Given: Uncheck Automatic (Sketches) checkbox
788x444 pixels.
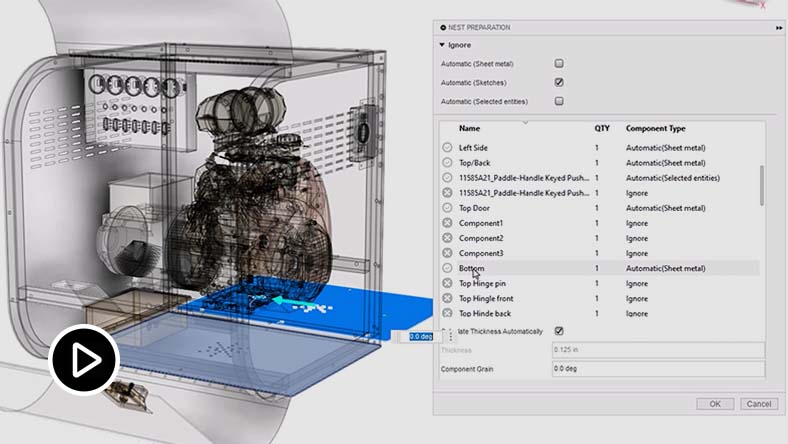Looking at the screenshot, I should pyautogui.click(x=559, y=82).
